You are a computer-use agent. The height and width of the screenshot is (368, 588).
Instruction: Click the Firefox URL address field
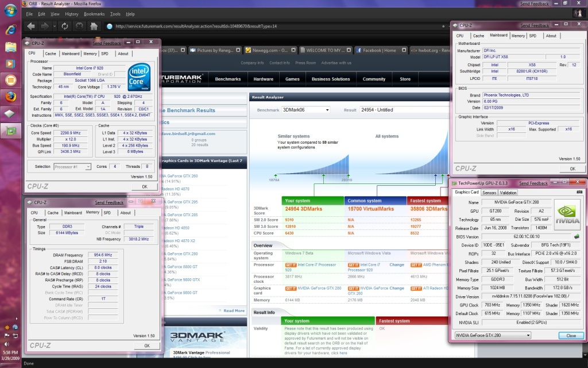click(276, 26)
